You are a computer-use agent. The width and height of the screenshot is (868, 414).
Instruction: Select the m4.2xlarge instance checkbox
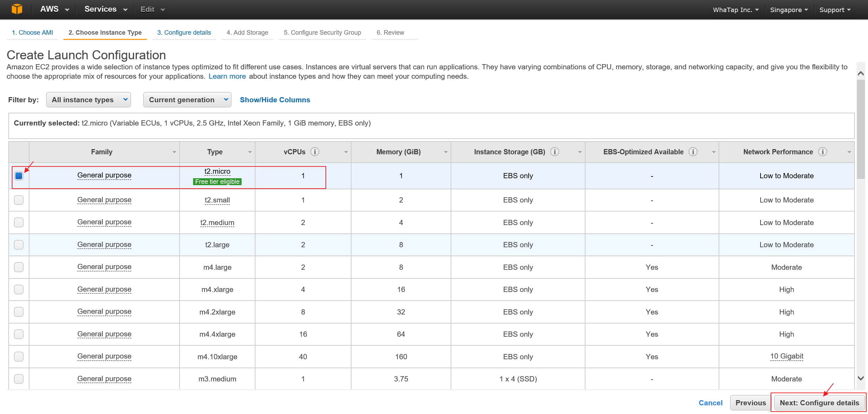tap(19, 312)
